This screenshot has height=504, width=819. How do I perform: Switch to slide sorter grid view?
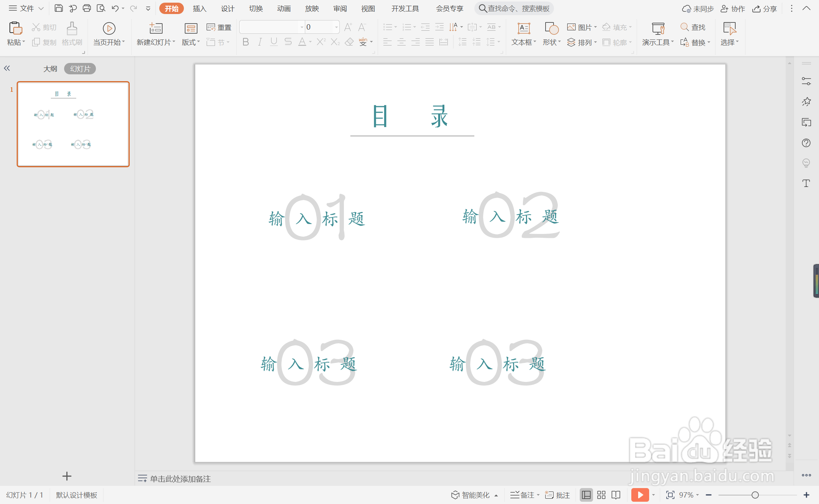601,495
